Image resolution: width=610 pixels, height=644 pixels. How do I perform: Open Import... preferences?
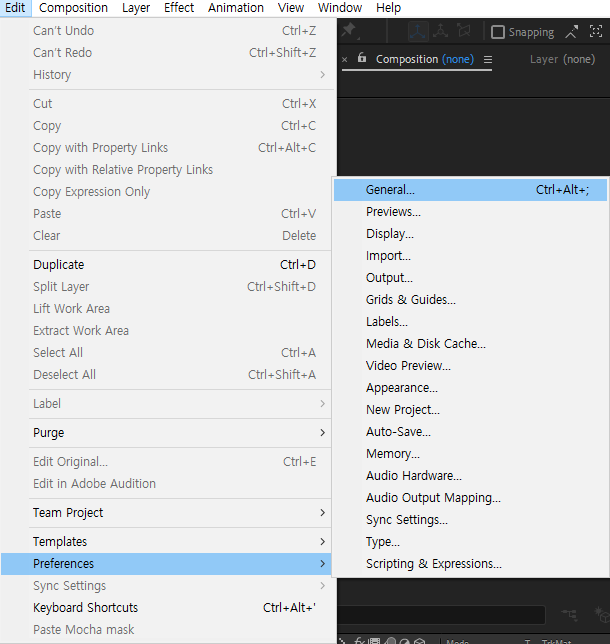(470, 256)
